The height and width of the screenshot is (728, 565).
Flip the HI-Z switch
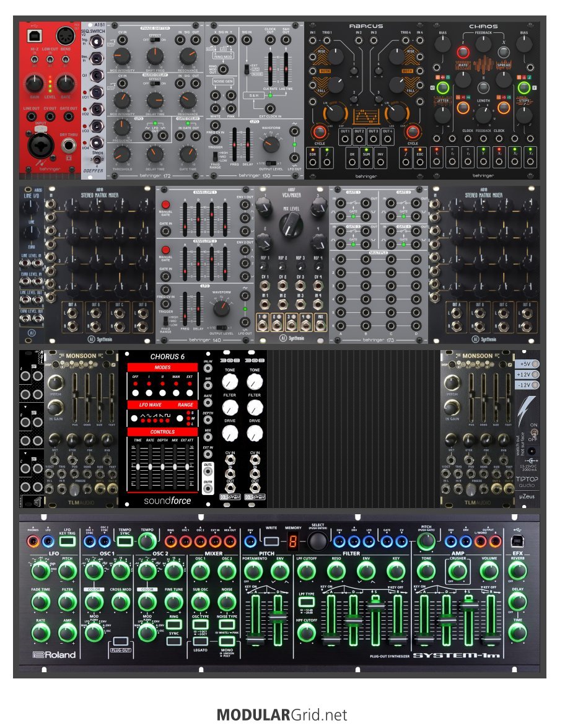click(x=34, y=60)
